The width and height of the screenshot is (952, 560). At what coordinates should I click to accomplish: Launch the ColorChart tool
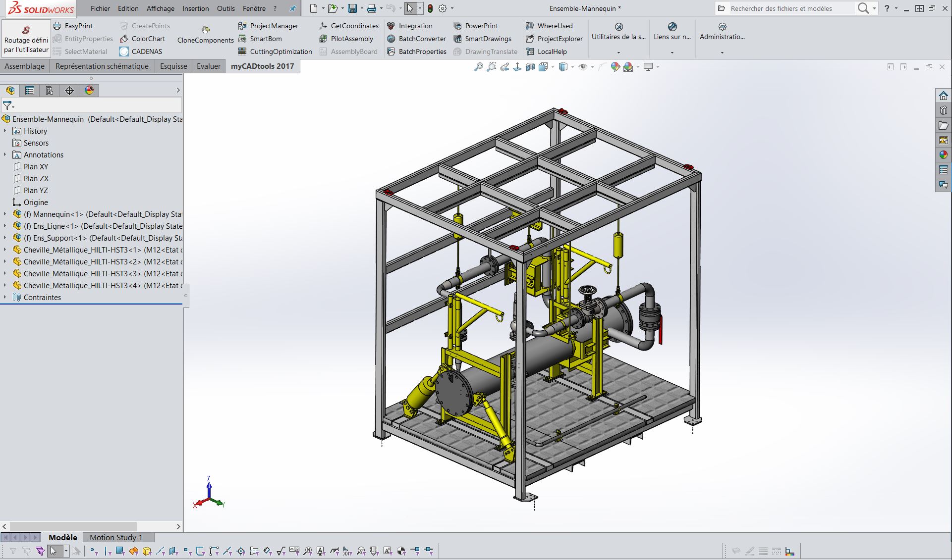point(142,39)
